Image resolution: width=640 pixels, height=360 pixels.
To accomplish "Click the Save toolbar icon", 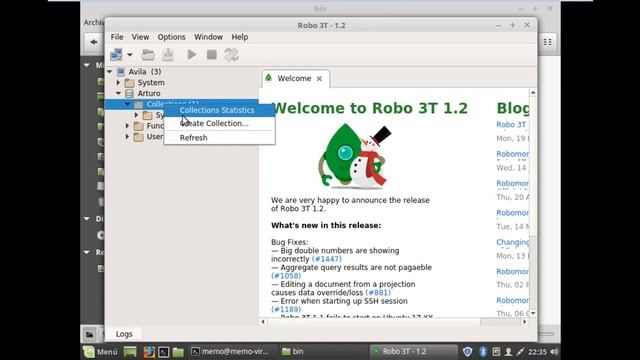I will click(168, 55).
